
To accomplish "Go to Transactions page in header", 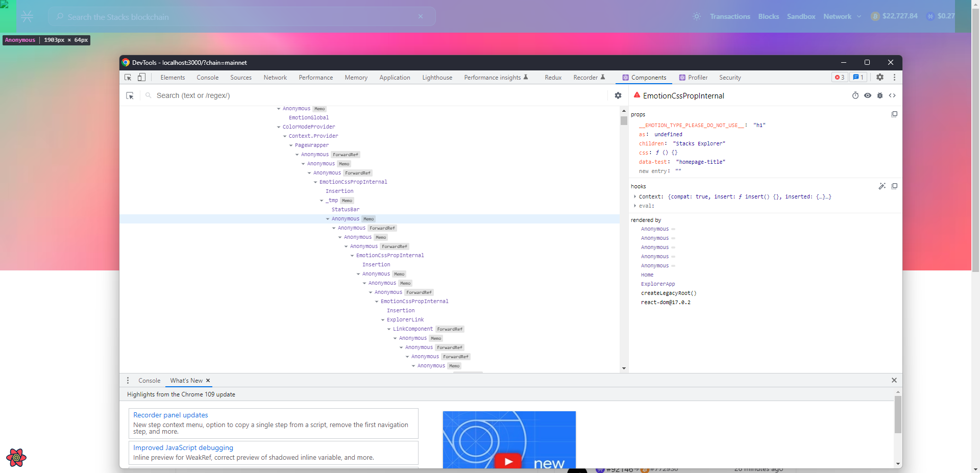I will 730,16.
